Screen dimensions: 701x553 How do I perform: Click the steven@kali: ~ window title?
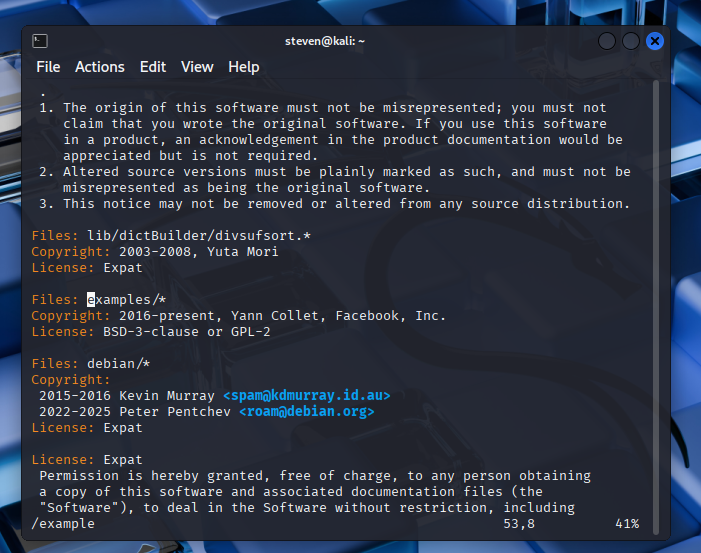click(x=325, y=41)
